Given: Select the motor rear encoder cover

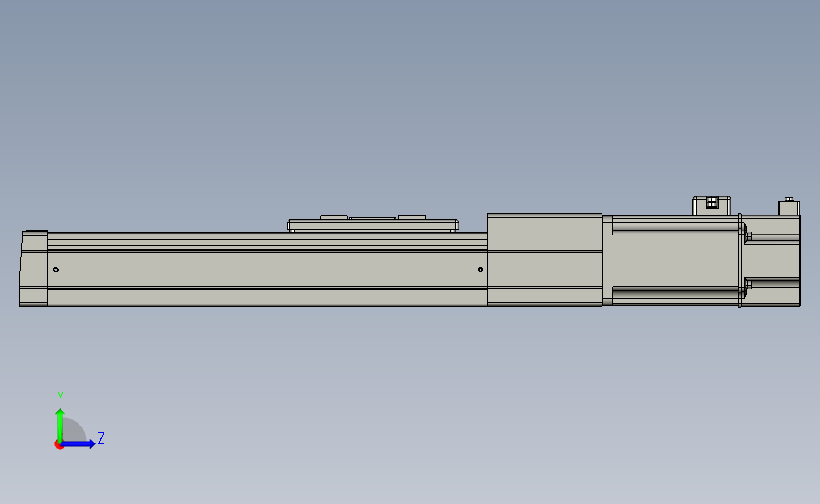Looking at the screenshot, I should (x=772, y=260).
